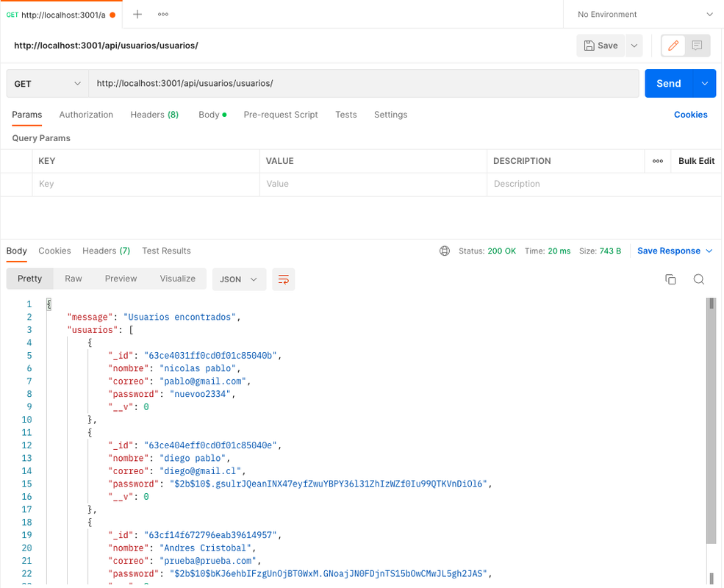
Task: Select the Visualize view
Action: click(178, 279)
